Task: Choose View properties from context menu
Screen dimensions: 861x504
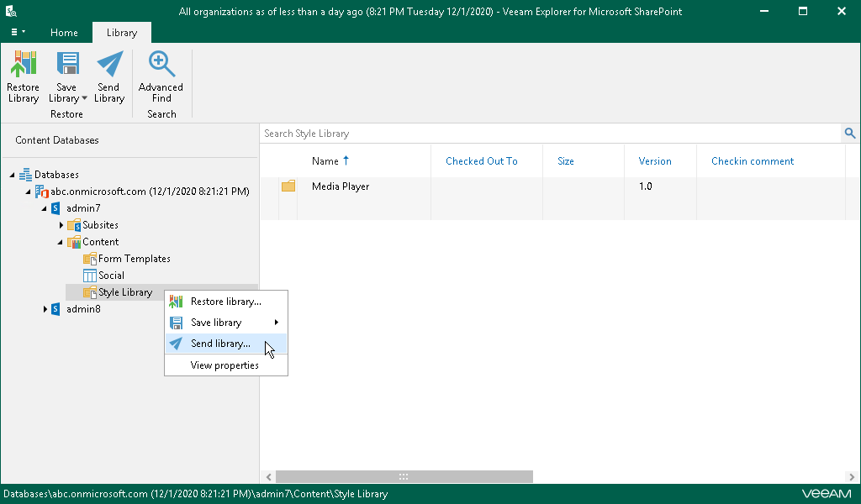Action: click(x=225, y=365)
